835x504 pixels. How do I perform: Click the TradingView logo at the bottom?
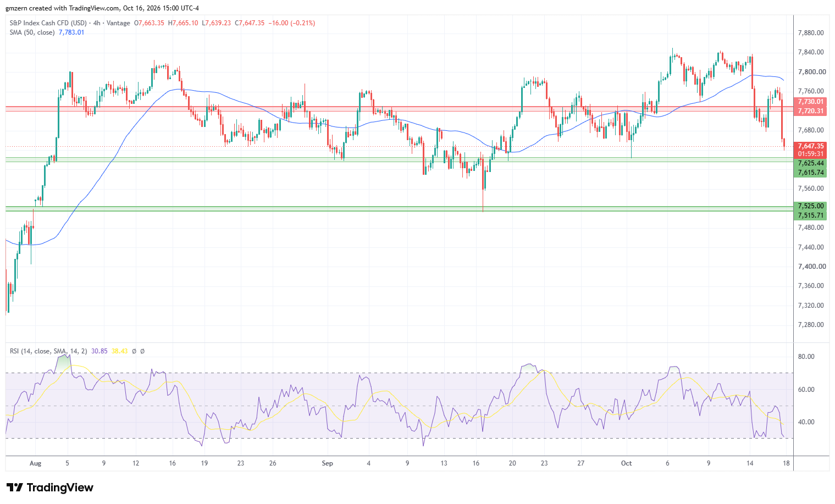pyautogui.click(x=49, y=488)
